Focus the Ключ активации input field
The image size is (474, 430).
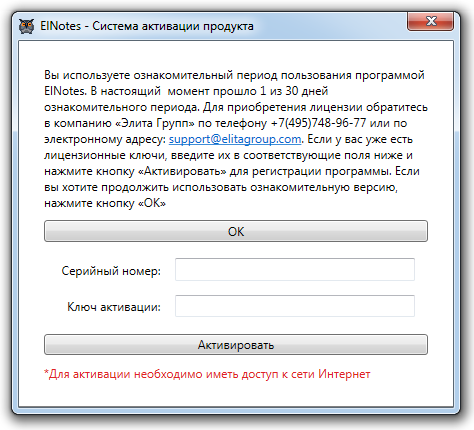tap(295, 306)
